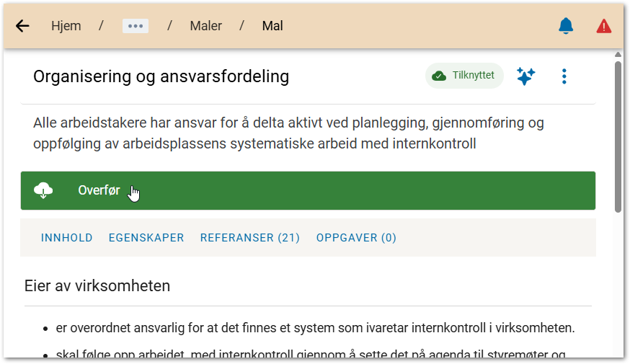Expand the collapsed breadcrumb ellipsis
Image resolution: width=630 pixels, height=364 pixels.
pos(135,26)
